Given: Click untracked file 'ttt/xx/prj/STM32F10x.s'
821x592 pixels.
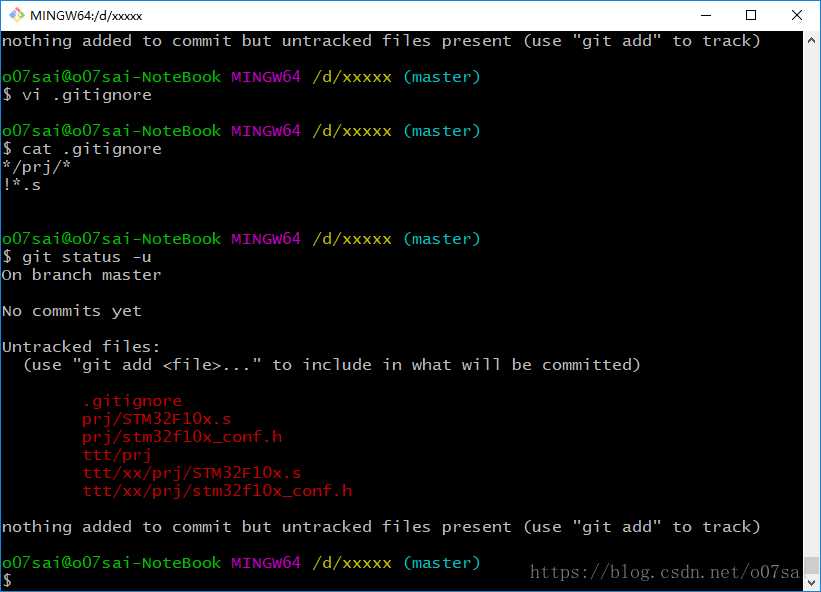Looking at the screenshot, I should pos(192,473).
